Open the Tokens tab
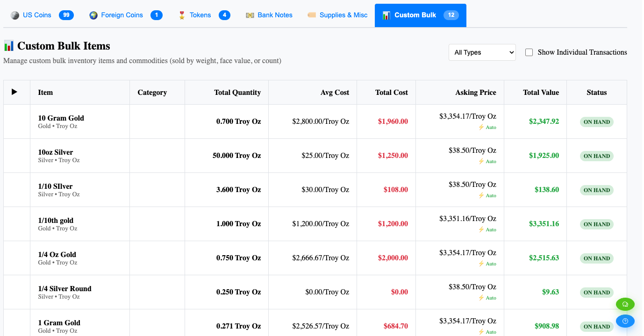The width and height of the screenshot is (644, 336). pyautogui.click(x=204, y=15)
